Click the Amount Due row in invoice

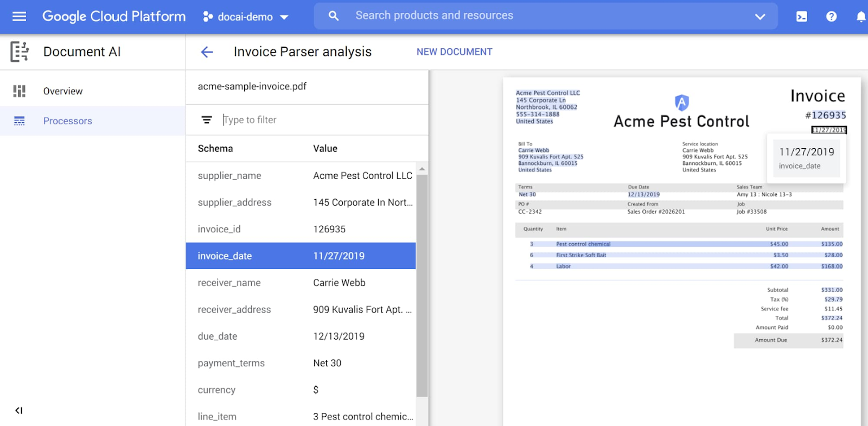[x=789, y=340]
